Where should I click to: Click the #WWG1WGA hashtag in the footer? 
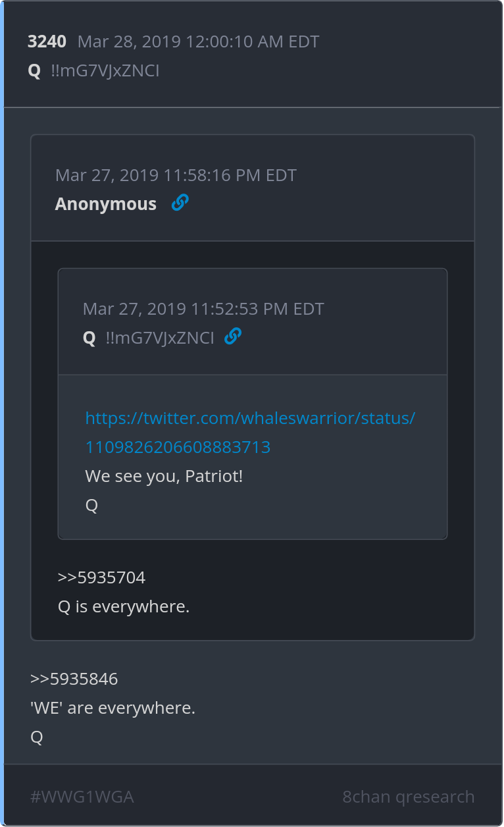tap(82, 797)
